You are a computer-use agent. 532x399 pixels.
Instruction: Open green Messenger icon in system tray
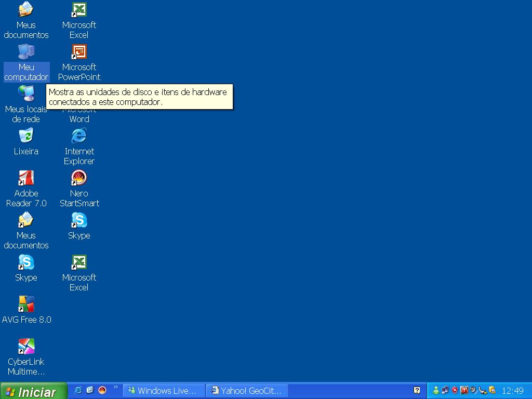tap(436, 391)
